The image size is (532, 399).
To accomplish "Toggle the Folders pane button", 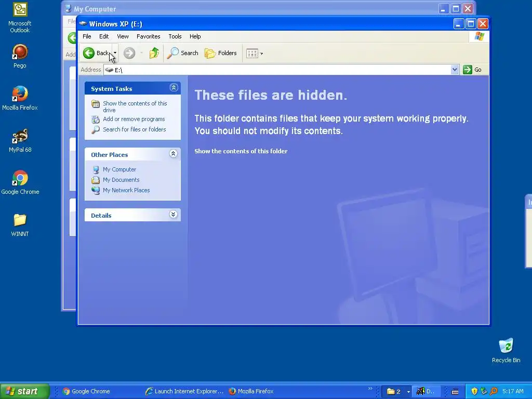I will tap(220, 53).
